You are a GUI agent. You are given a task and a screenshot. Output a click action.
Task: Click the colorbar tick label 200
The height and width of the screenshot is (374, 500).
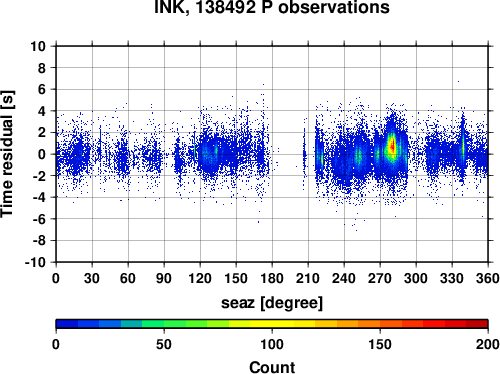pos(488,344)
